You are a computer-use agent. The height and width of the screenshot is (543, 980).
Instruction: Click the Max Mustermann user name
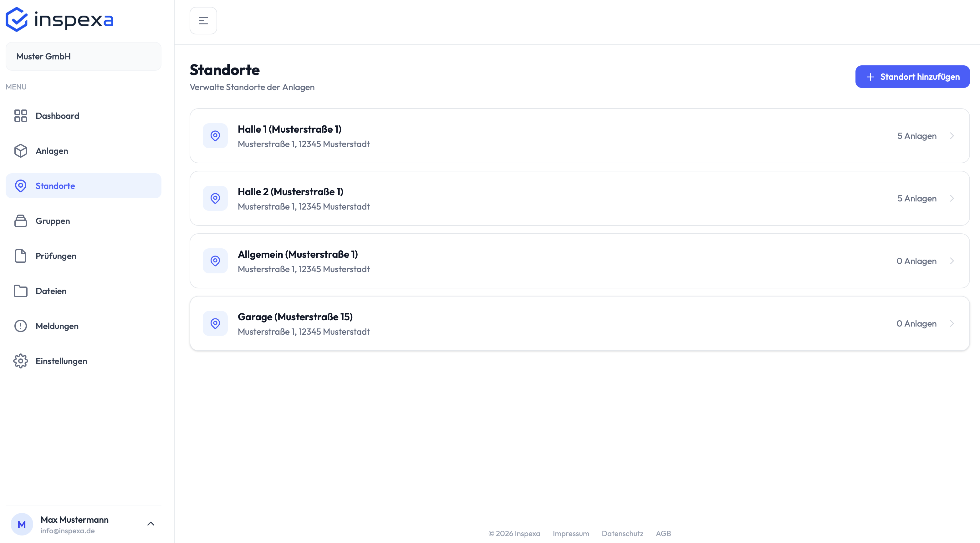pyautogui.click(x=74, y=520)
